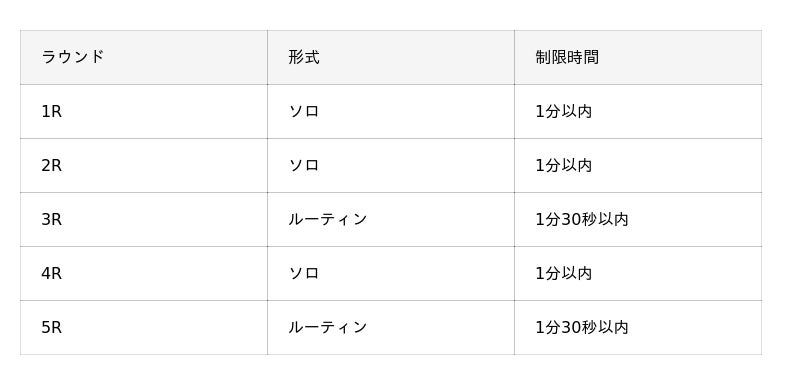Select the 4R round cell
The image size is (800, 385).
(x=144, y=274)
